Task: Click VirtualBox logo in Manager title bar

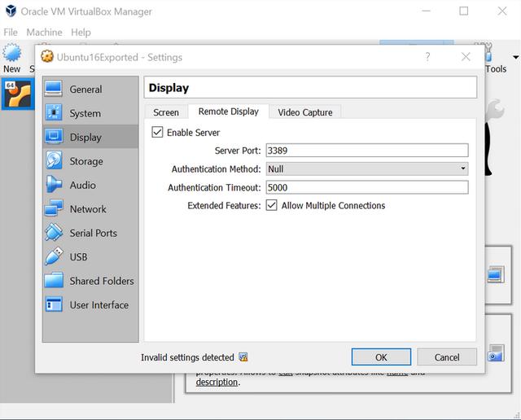Action: (x=11, y=11)
